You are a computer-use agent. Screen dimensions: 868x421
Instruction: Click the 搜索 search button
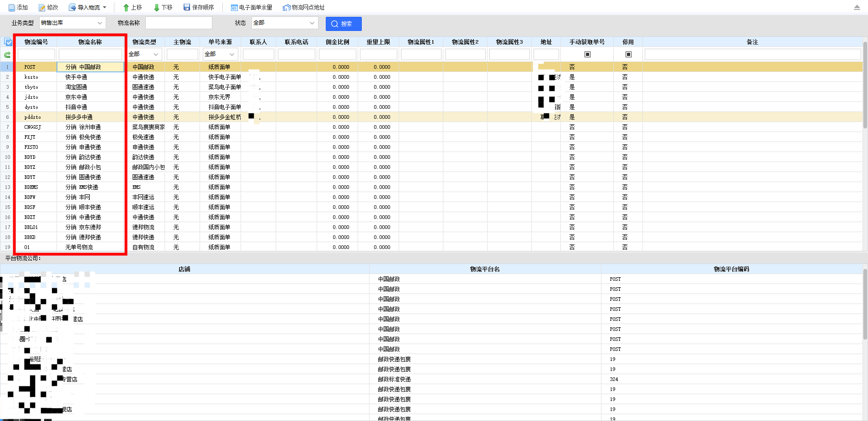point(344,24)
